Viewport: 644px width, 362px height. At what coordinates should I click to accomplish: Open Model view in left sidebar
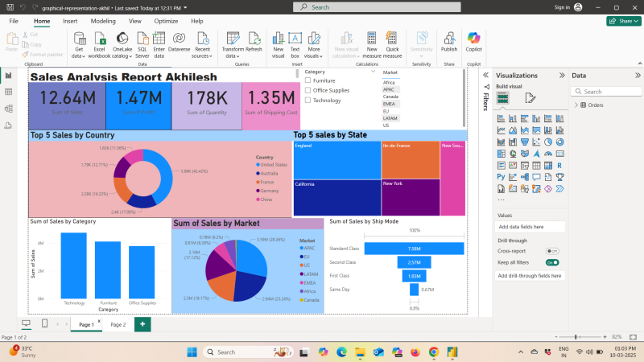coord(8,109)
